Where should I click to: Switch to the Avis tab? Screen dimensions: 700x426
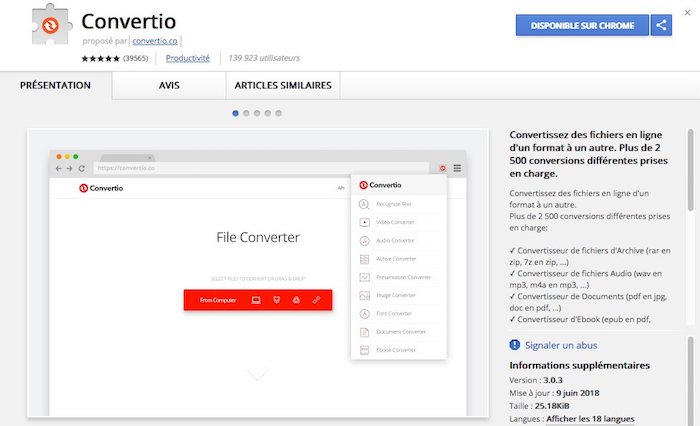click(169, 85)
